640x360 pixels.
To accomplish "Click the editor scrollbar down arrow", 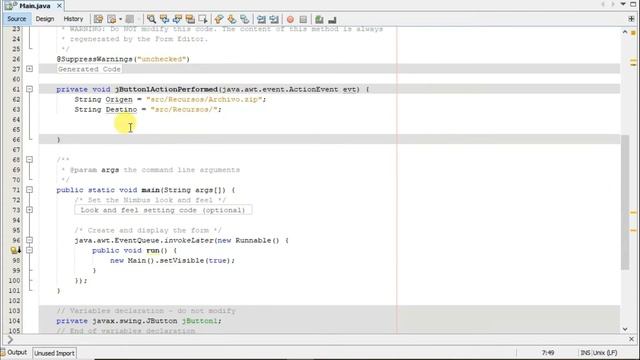I will [625, 329].
